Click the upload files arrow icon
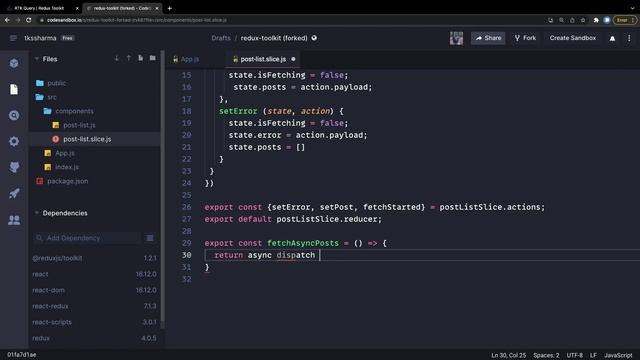The width and height of the screenshot is (640, 360). tap(129, 58)
